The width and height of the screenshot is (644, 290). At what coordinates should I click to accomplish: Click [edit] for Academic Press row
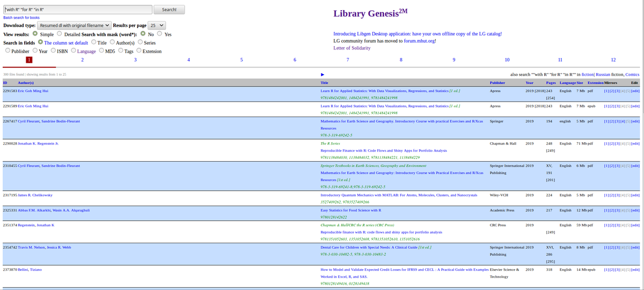[x=635, y=210]
